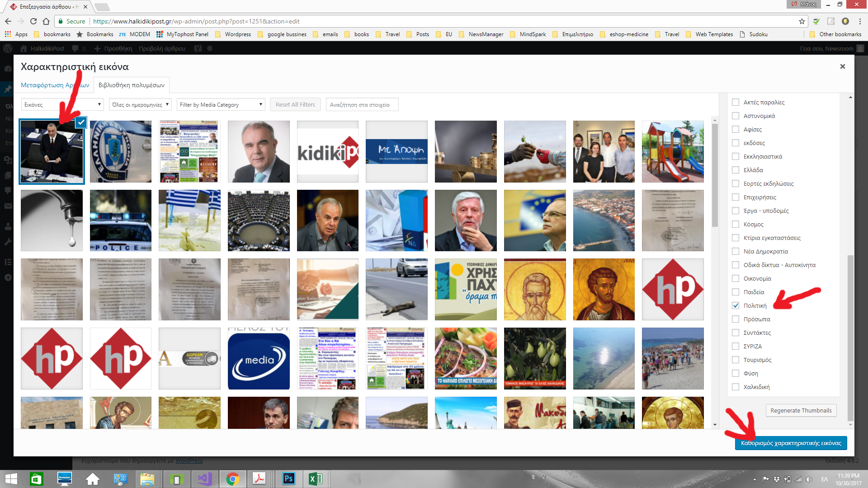This screenshot has height=488, width=868.
Task: Open Chrome's three-dot menu
Action: pyautogui.click(x=860, y=21)
